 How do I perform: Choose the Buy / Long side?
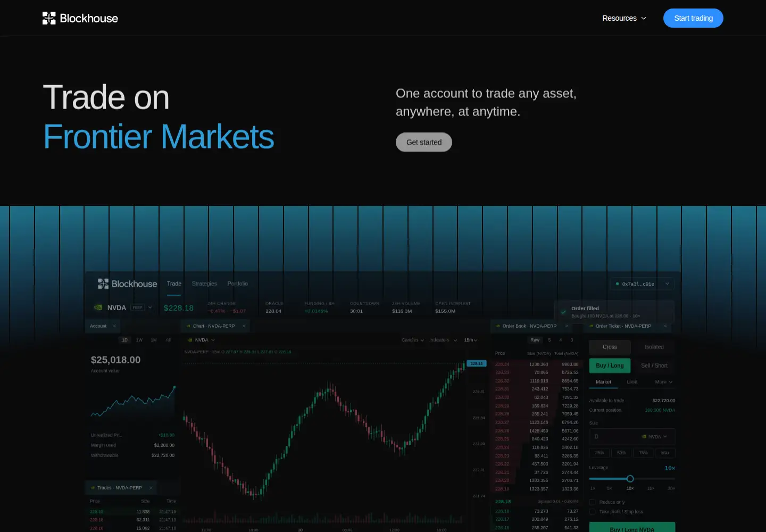click(x=610, y=365)
